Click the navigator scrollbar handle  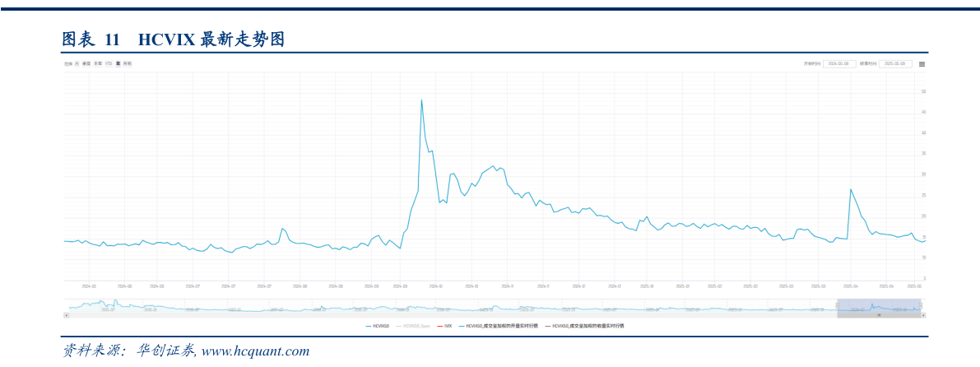880,315
